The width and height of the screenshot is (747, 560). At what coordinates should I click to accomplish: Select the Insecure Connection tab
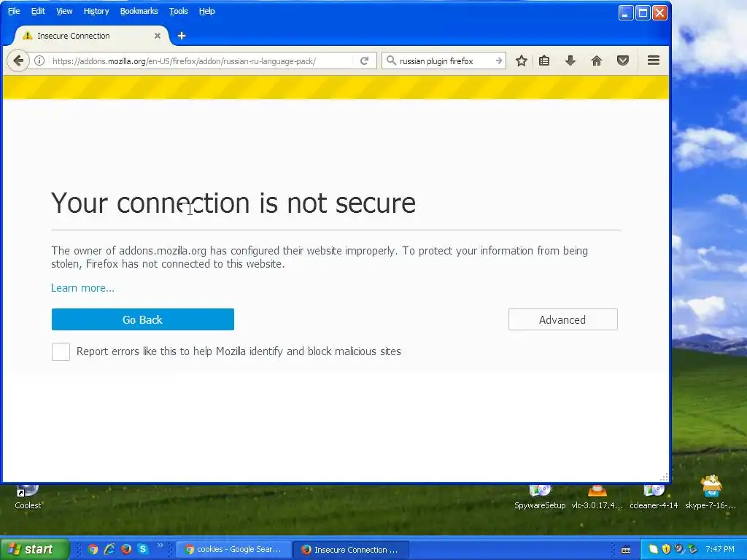(x=90, y=36)
